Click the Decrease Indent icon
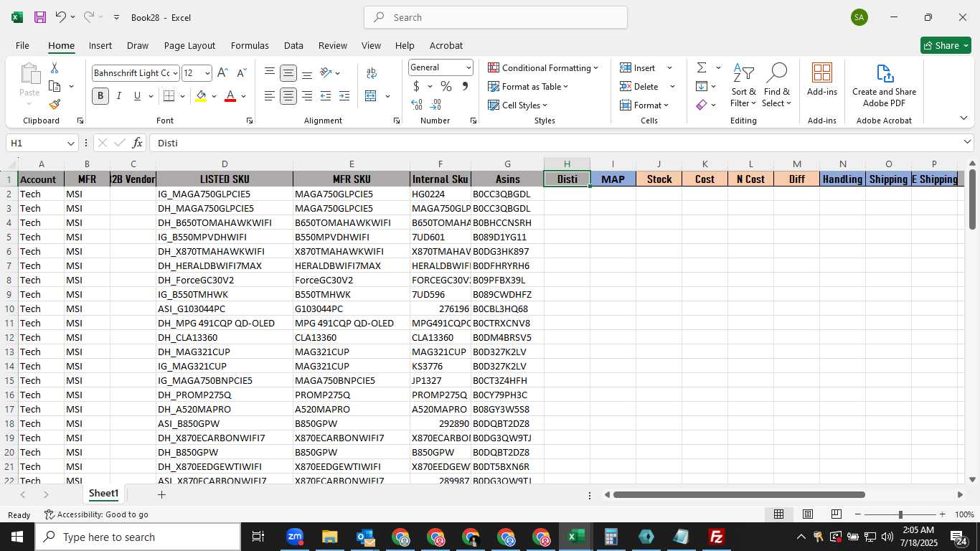 326,96
